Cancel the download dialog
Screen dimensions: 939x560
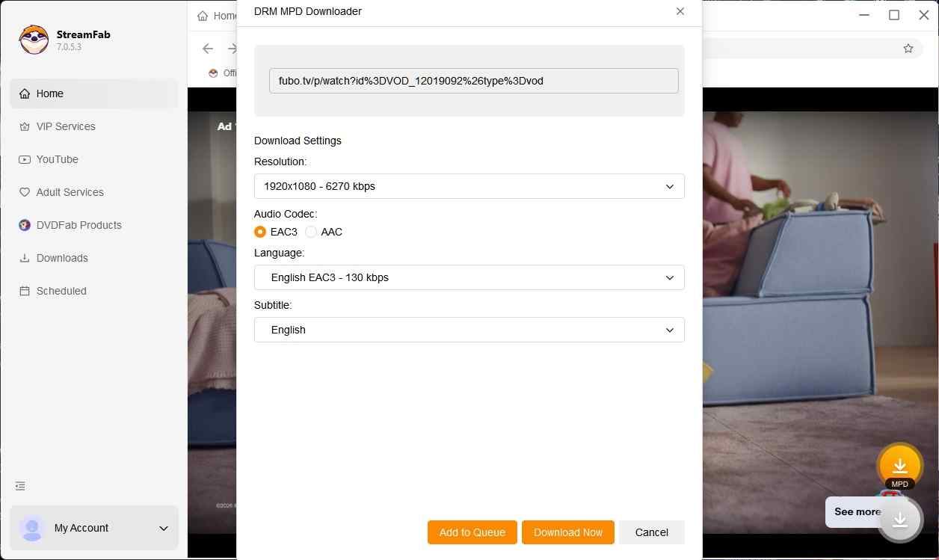(x=651, y=532)
